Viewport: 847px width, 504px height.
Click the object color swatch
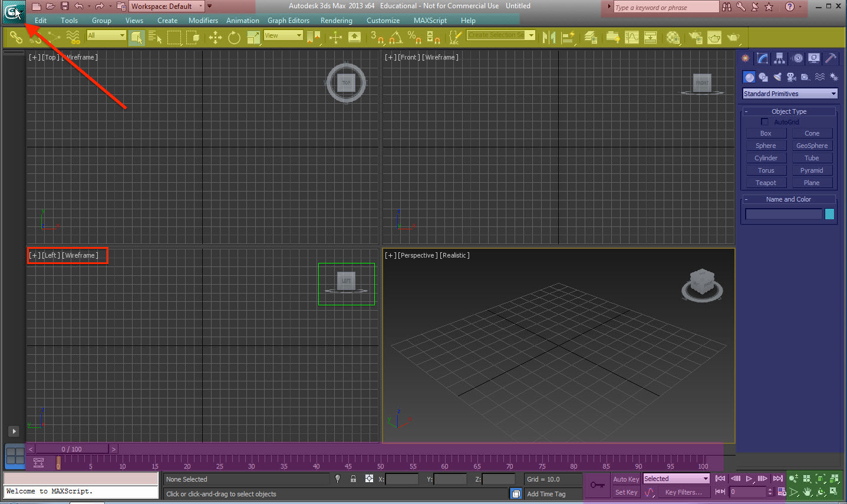(829, 214)
